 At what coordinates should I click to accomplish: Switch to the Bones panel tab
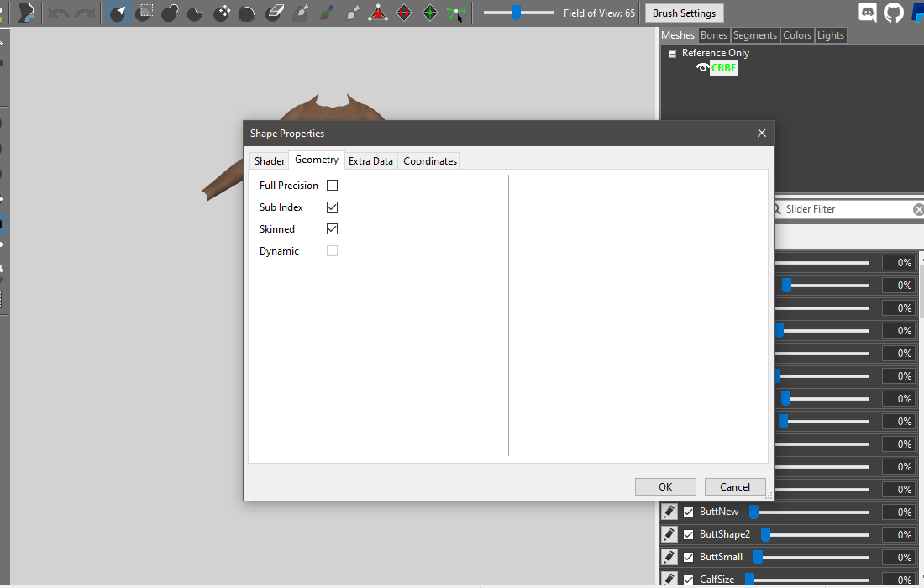pyautogui.click(x=714, y=35)
